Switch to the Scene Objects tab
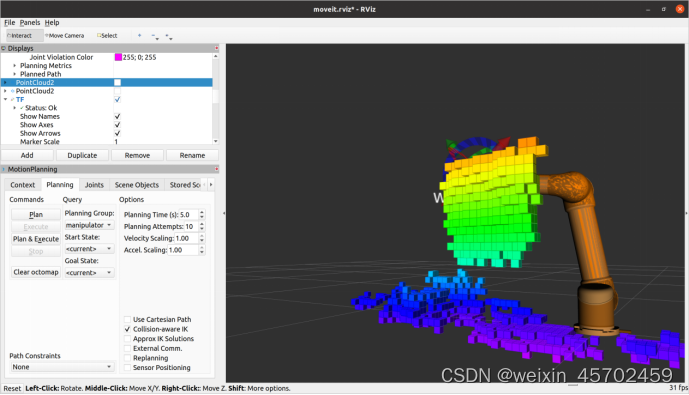Screen dimensions: 689x395 coord(137,185)
